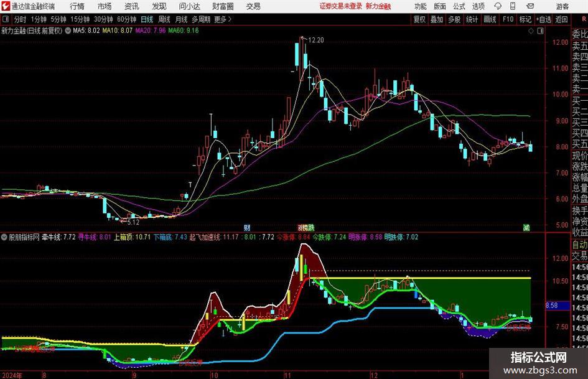Click the 涨 event marker near November
This screenshot has height=379, width=588.
(x=301, y=227)
